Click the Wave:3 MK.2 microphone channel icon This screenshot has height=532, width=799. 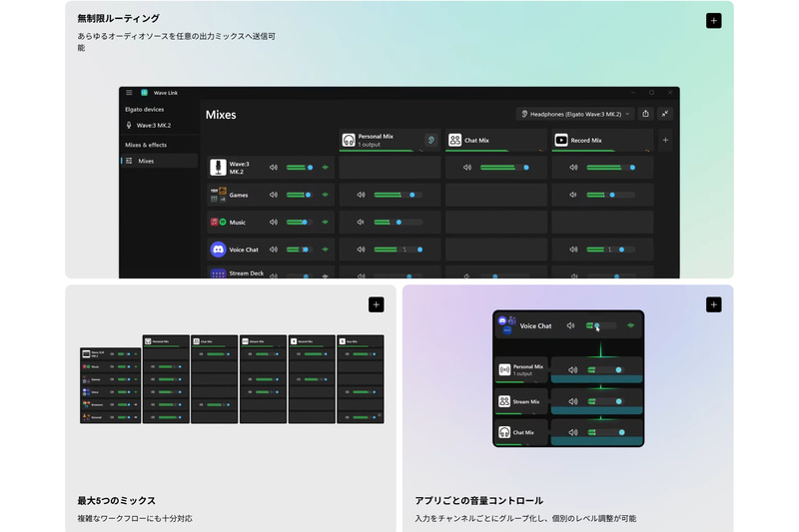tap(218, 168)
